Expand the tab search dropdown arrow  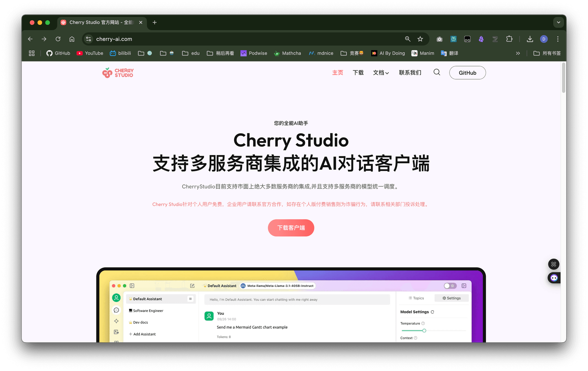point(558,22)
